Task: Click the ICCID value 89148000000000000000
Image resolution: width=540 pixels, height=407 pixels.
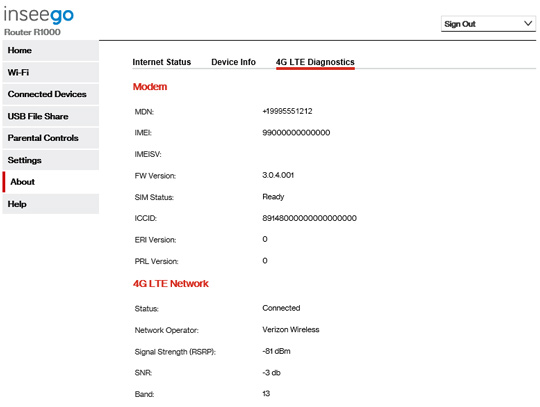Action: (x=309, y=218)
